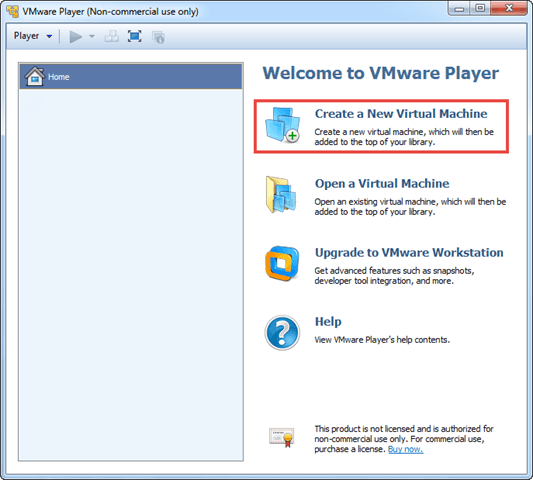Click the Create a New Virtual Machine heading
The image size is (533, 480).
pyautogui.click(x=401, y=114)
